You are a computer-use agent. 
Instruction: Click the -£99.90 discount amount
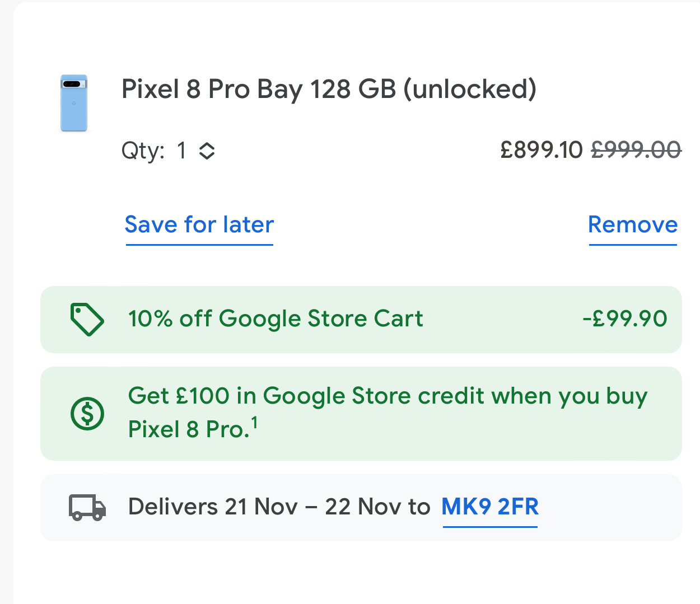[625, 319]
